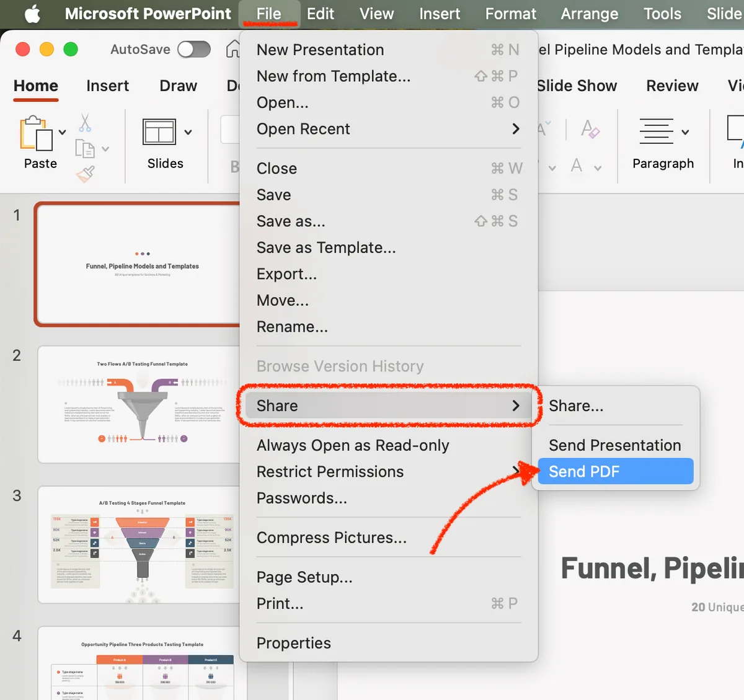
Task: Select Always Open as Read-only
Action: click(388, 445)
